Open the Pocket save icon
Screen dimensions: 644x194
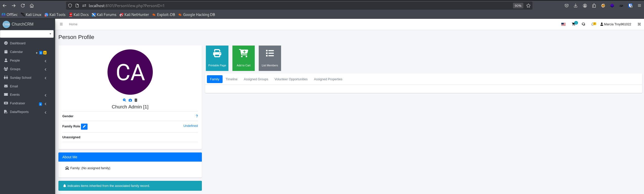click(x=567, y=6)
